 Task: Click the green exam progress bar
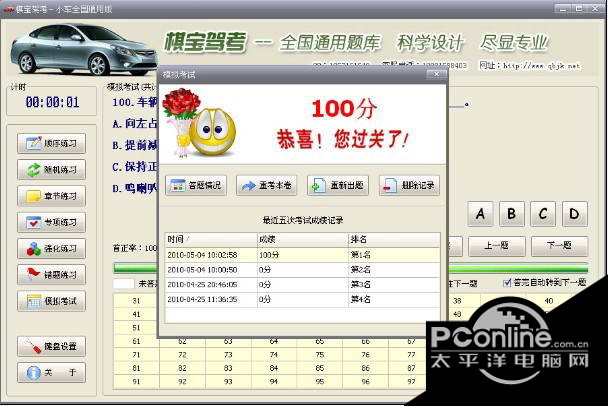pyautogui.click(x=351, y=268)
